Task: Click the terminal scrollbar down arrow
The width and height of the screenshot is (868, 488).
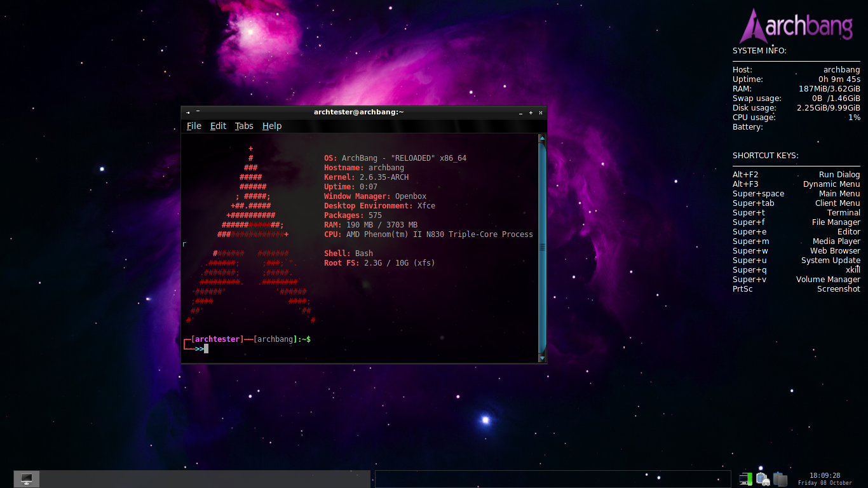Action: (542, 358)
